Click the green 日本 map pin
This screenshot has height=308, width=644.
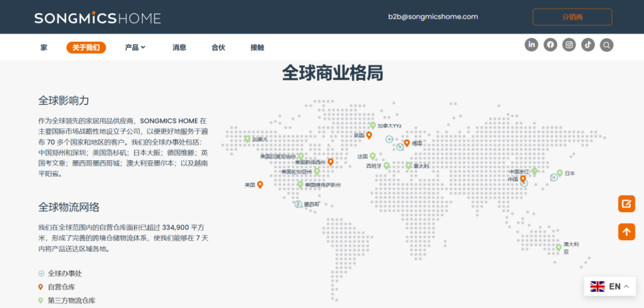click(x=559, y=173)
